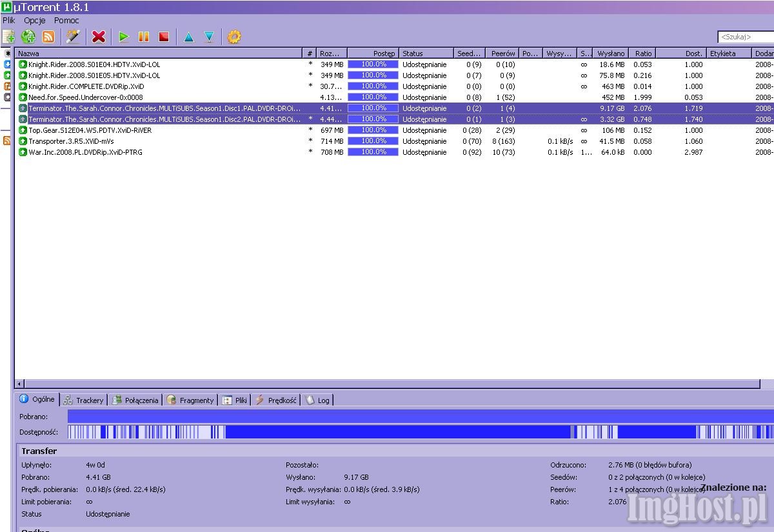The width and height of the screenshot is (774, 532).
Task: Switch to the Ogólne tab
Action: point(38,399)
